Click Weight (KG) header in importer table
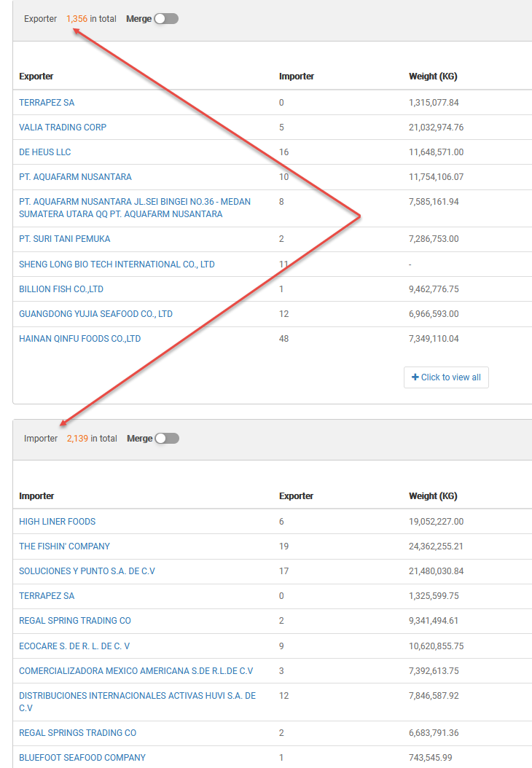The height and width of the screenshot is (768, 532). (x=433, y=496)
